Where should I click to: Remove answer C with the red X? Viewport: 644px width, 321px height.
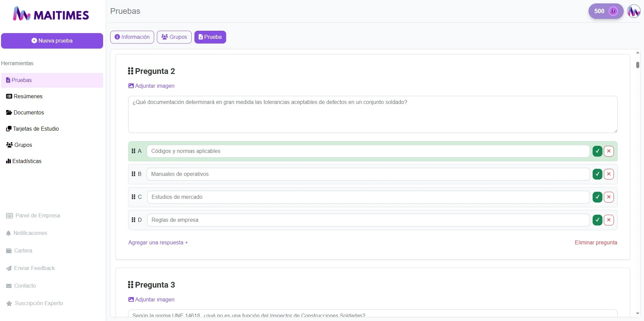point(609,197)
